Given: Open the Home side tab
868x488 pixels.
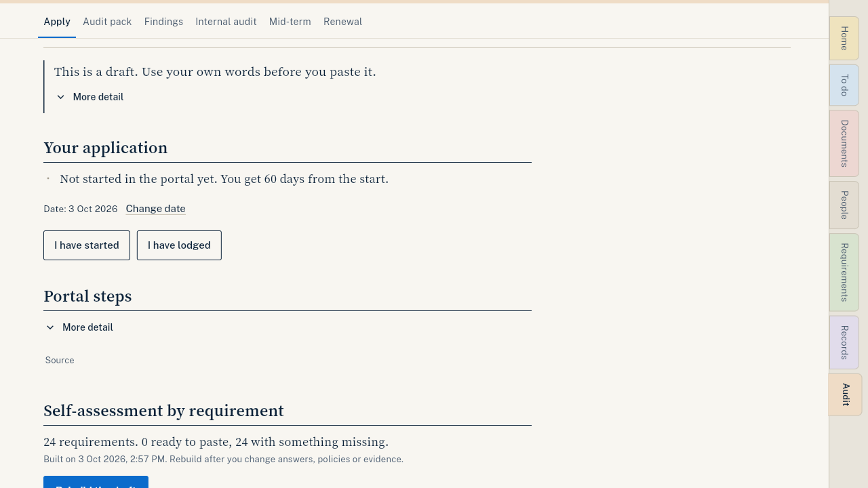Looking at the screenshot, I should click(844, 38).
